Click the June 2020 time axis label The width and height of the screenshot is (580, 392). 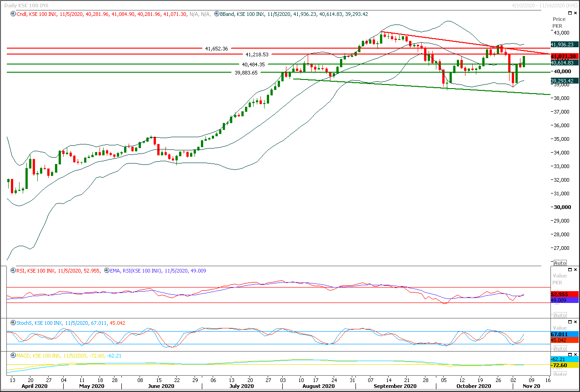pos(161,386)
